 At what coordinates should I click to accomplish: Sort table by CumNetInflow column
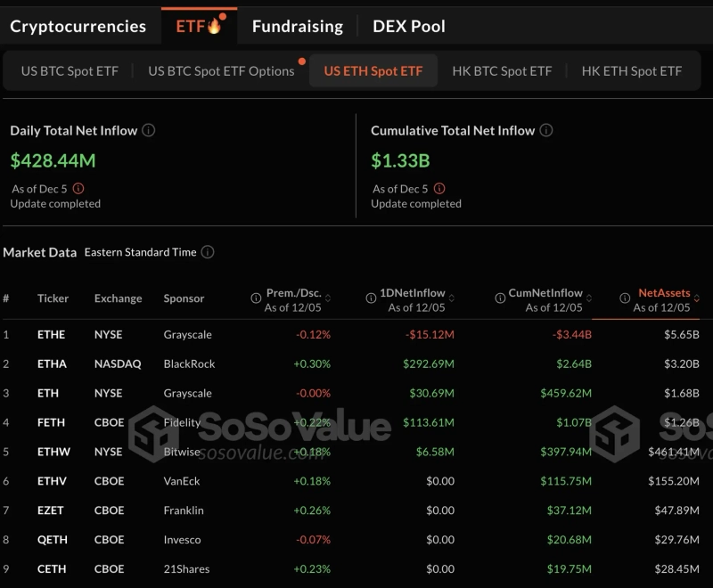(x=589, y=298)
